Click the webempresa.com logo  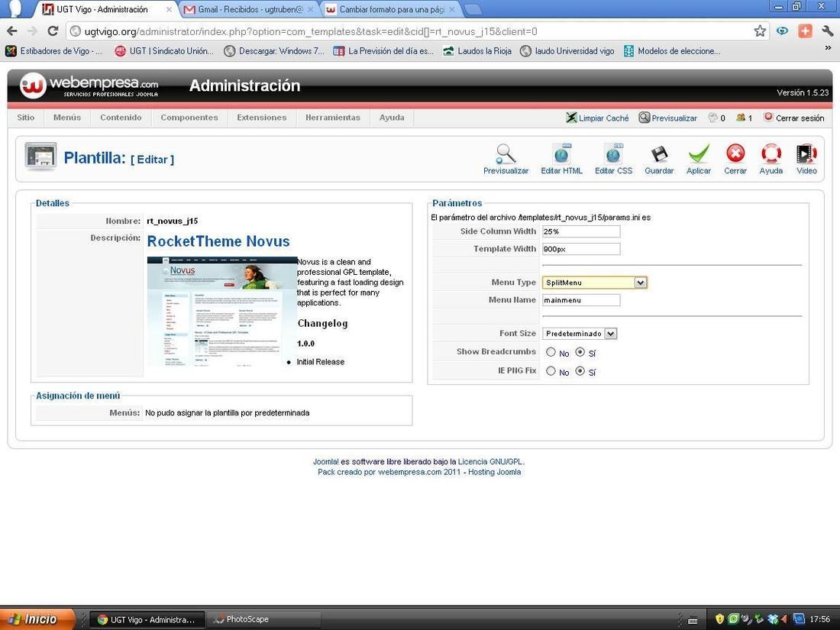pyautogui.click(x=89, y=86)
